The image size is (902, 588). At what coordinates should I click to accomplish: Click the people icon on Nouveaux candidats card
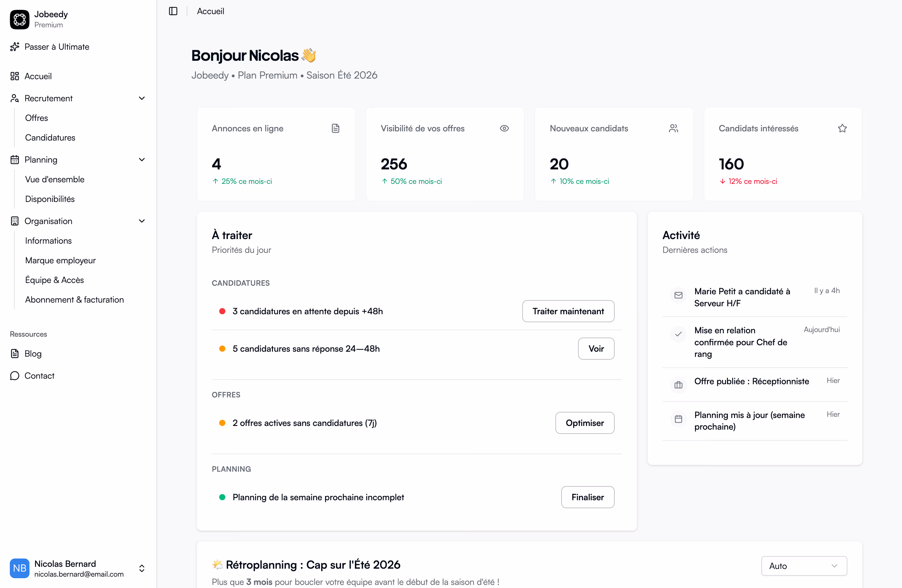[674, 129]
